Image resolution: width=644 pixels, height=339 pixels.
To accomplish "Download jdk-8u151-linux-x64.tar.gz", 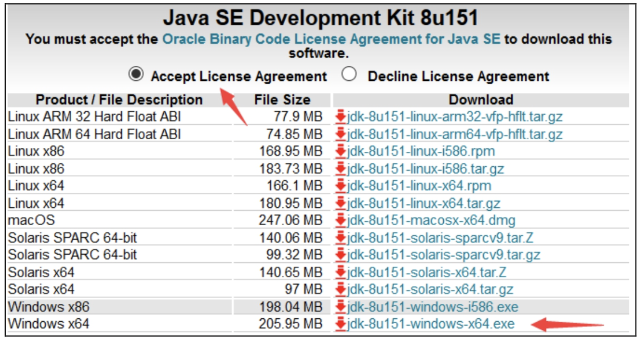I will tap(424, 203).
